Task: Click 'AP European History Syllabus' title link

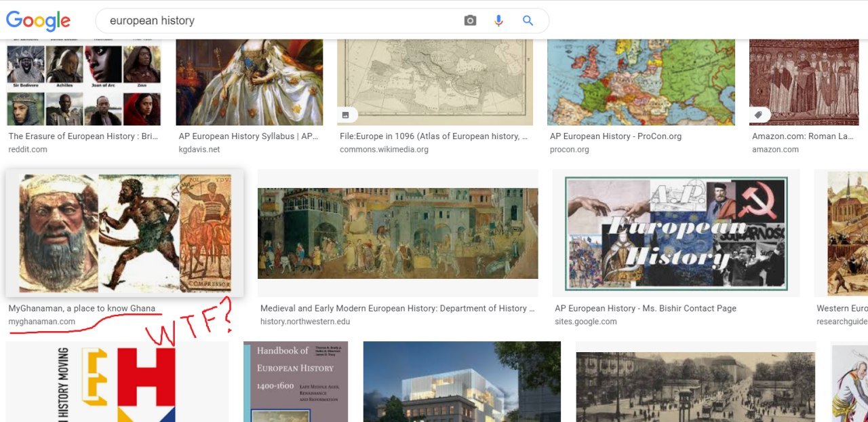Action: 249,136
